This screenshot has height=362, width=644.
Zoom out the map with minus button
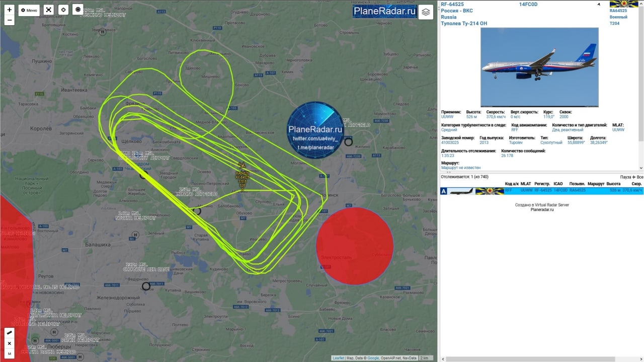click(x=9, y=21)
